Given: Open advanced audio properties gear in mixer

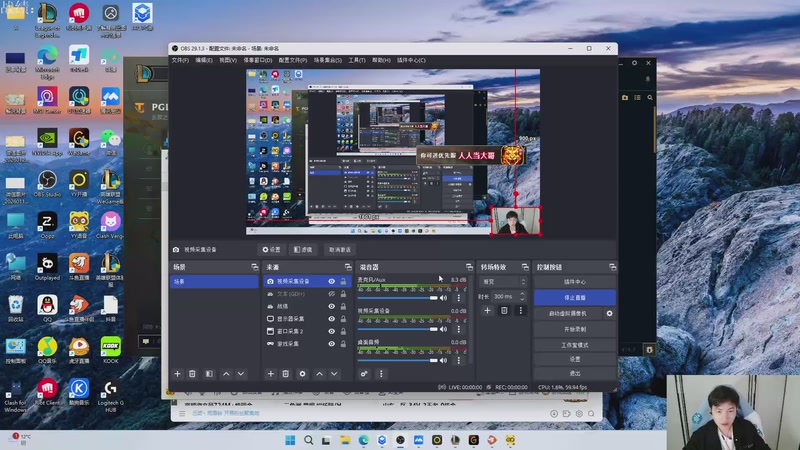Looking at the screenshot, I should click(x=364, y=373).
